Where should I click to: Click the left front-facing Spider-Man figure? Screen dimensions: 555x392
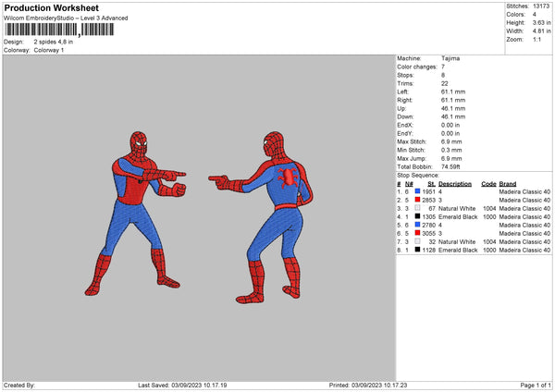tap(135, 214)
